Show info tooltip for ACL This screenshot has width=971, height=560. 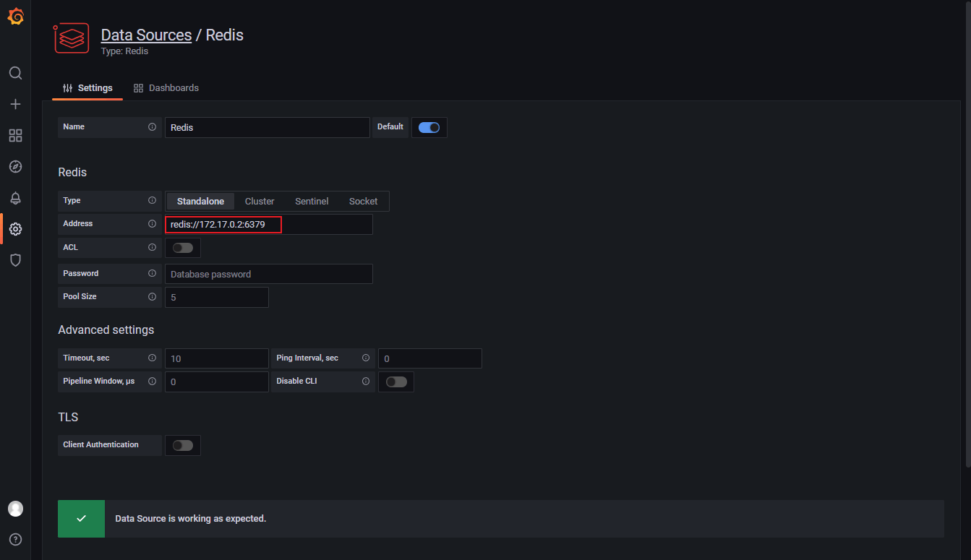(152, 247)
